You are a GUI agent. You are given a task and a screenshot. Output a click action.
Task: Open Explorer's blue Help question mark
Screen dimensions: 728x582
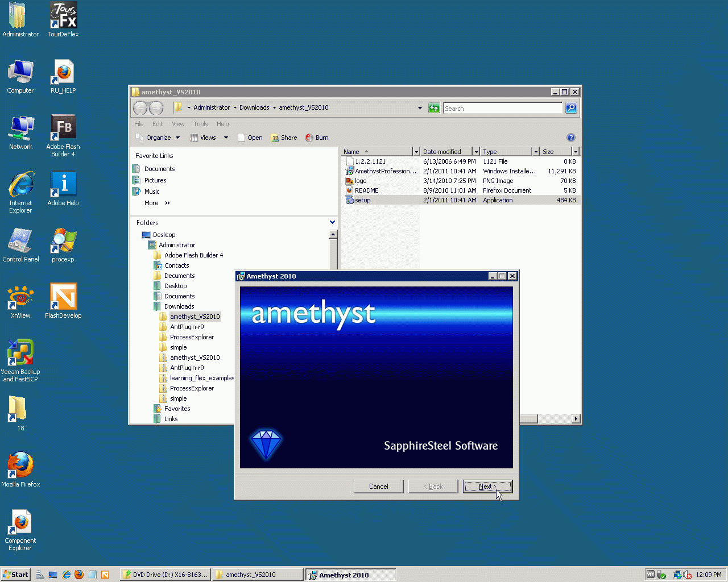571,138
